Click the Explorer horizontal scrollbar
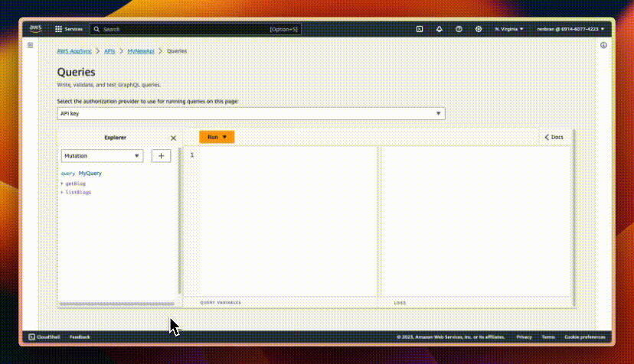Image resolution: width=634 pixels, height=364 pixels. coord(117,304)
